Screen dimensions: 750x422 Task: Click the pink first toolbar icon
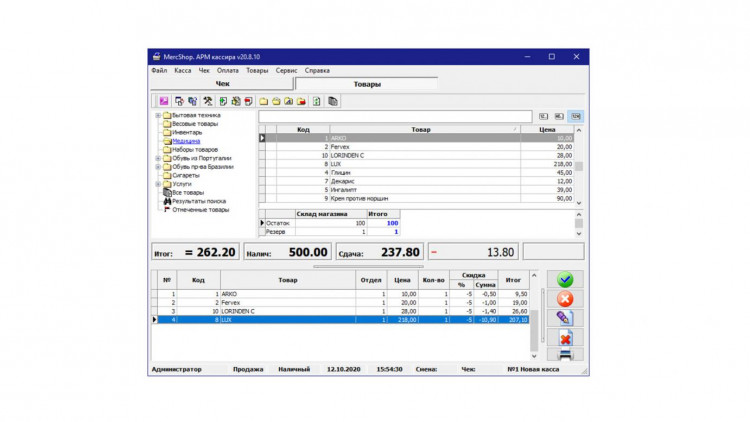point(163,101)
